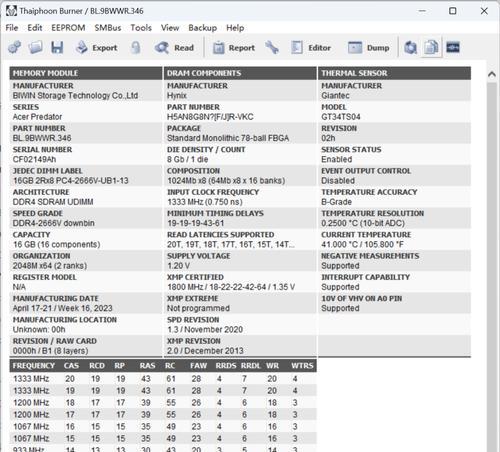Open the Edit menu
The width and height of the screenshot is (500, 452).
click(x=35, y=28)
